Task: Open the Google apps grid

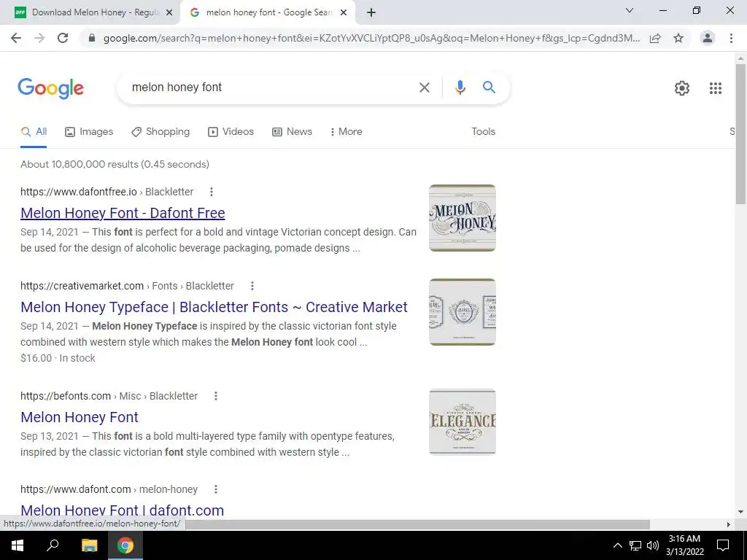Action: [716, 88]
